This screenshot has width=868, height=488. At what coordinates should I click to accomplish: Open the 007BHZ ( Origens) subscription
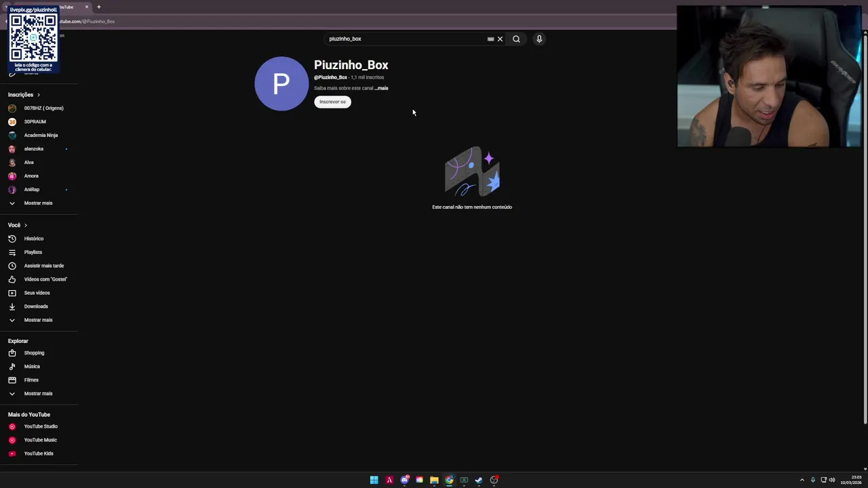tap(39, 108)
